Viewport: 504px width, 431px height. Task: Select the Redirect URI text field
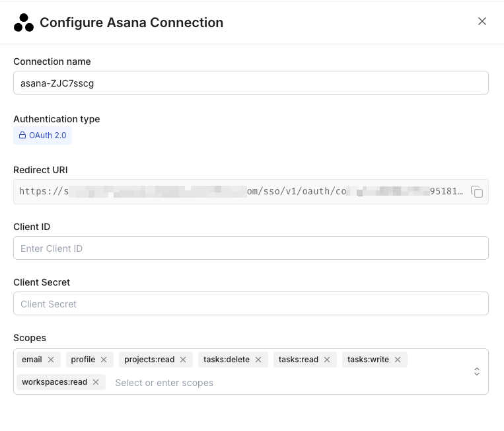(x=241, y=192)
